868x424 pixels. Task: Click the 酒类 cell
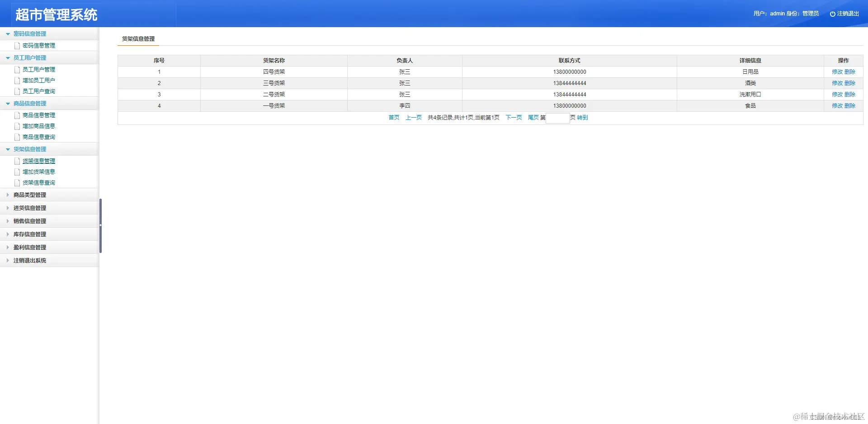[750, 83]
